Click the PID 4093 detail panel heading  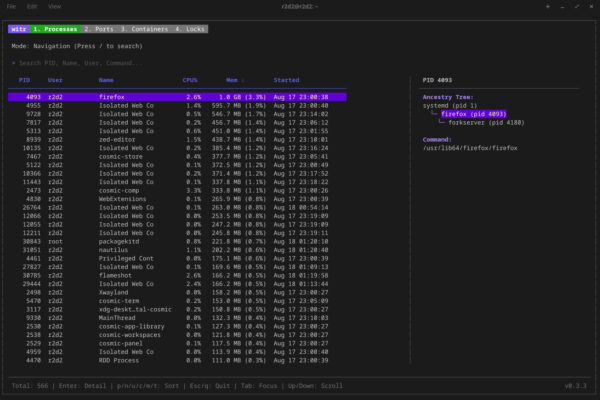(437, 80)
